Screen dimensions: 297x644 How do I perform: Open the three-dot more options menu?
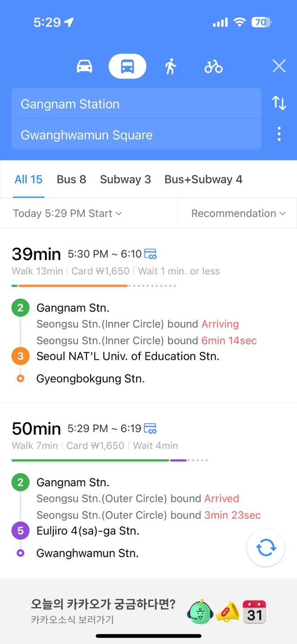tap(279, 134)
